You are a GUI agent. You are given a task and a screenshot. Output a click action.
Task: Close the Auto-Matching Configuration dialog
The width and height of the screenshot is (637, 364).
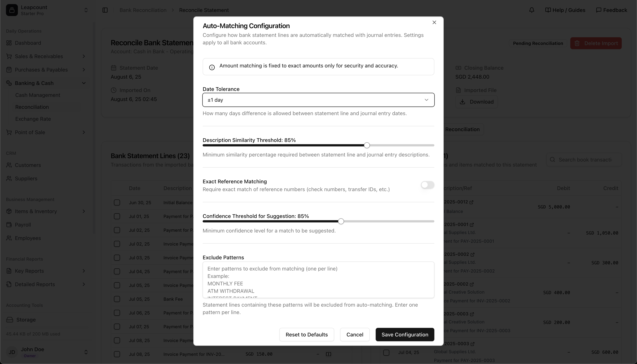[434, 23]
